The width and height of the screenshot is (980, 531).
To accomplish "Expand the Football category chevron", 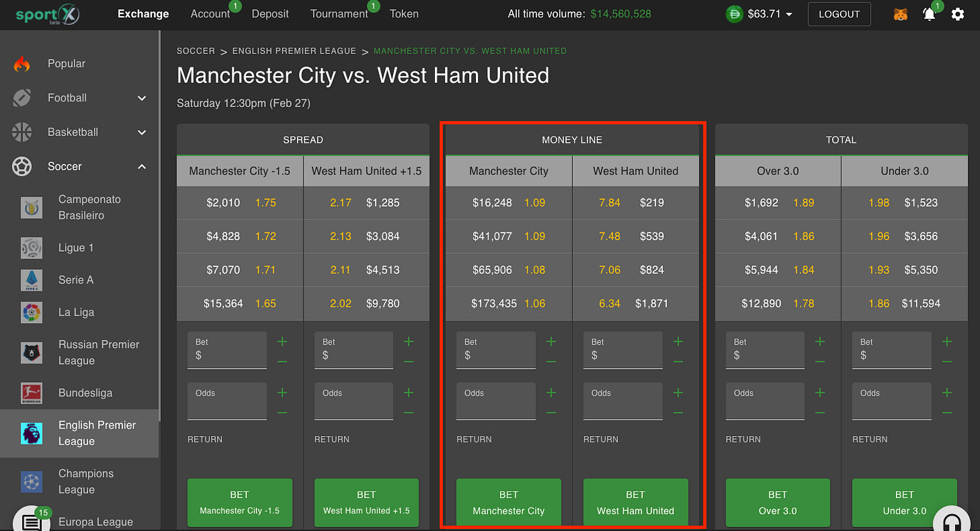I will click(x=142, y=98).
